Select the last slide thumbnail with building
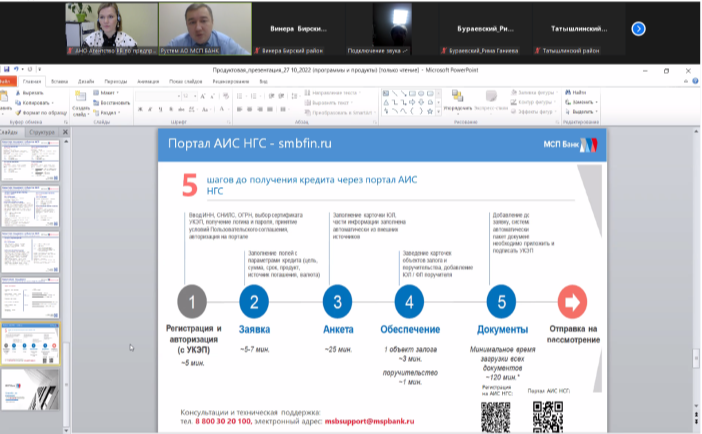702x434 pixels. click(x=30, y=390)
